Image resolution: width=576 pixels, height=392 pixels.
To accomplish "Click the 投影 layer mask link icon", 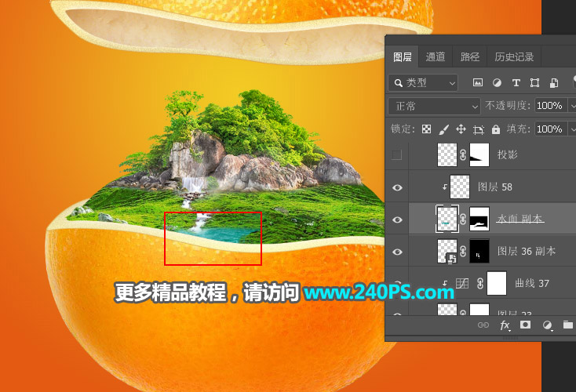I will (x=463, y=155).
